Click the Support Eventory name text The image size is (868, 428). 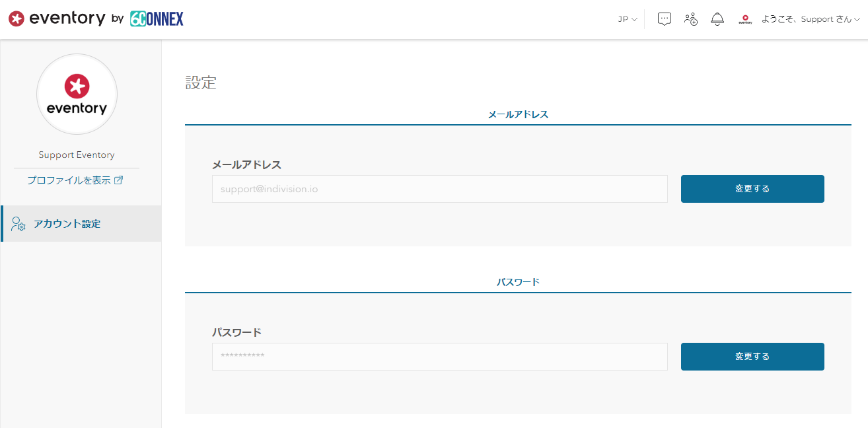point(77,155)
